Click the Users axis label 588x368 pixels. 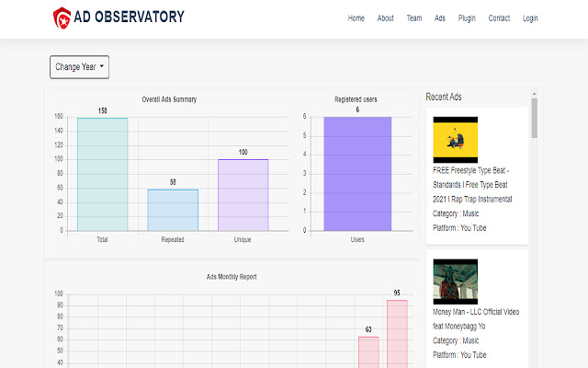click(x=357, y=239)
